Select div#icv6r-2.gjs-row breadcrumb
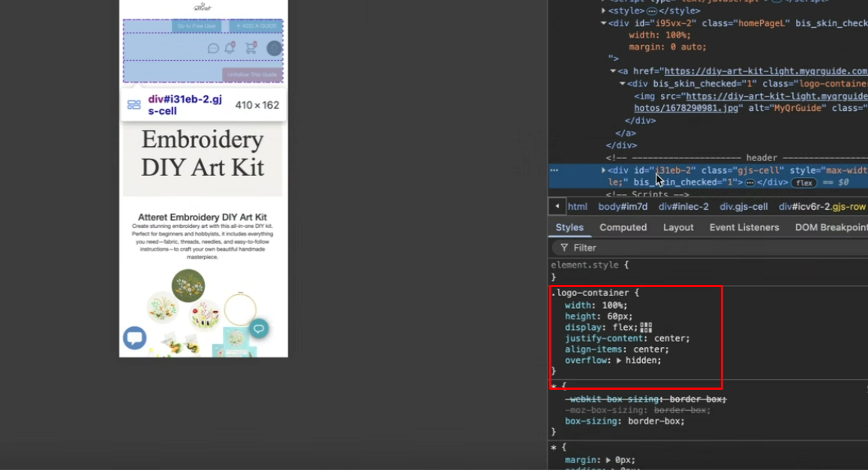The image size is (868, 470). coord(822,207)
